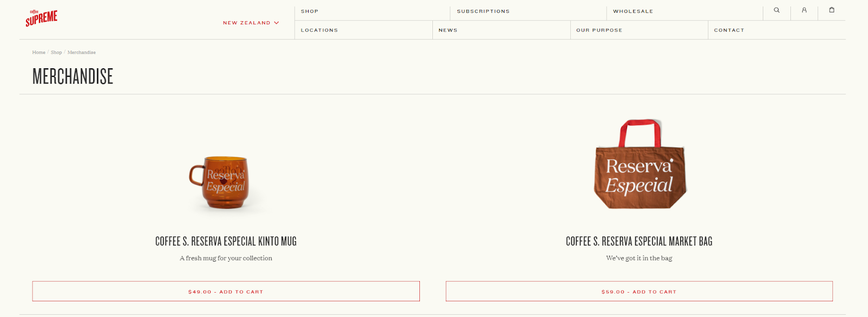Open the Reserva Especial Kinto Mug image
This screenshot has height=317, width=868.
pyautogui.click(x=219, y=182)
